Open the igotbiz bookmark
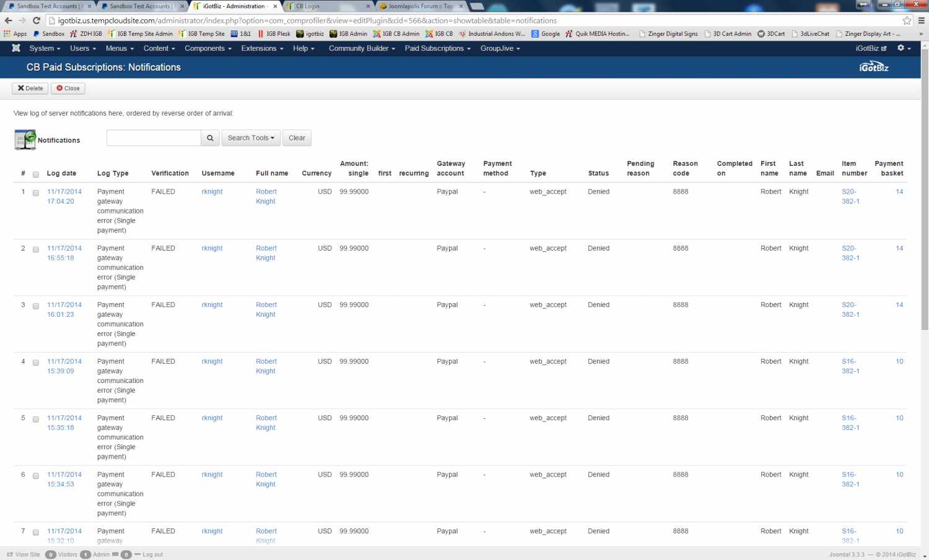929x560 pixels. pyautogui.click(x=310, y=34)
